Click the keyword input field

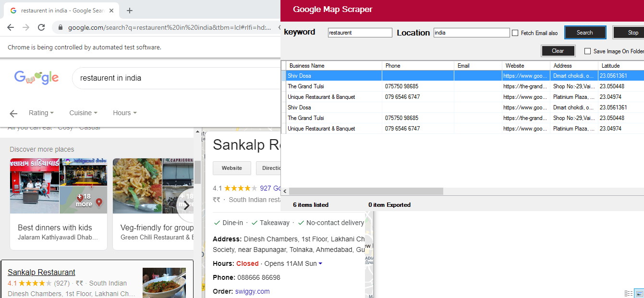[360, 33]
